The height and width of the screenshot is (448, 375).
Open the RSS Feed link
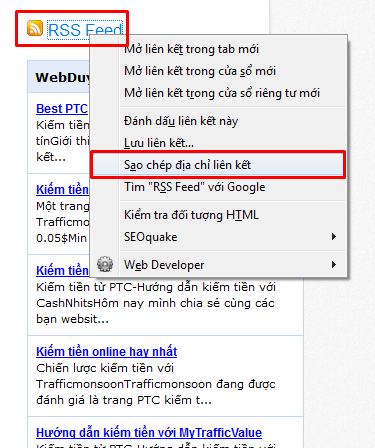point(85,30)
